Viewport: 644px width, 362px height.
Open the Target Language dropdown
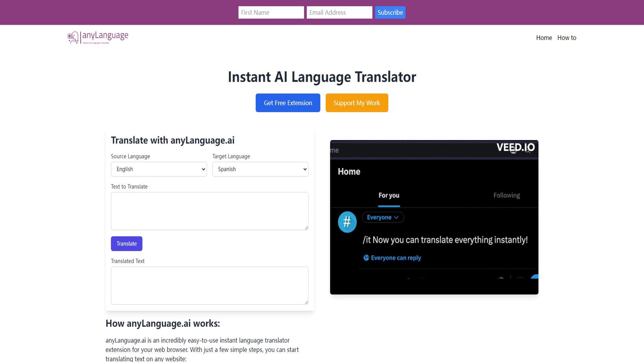click(260, 169)
